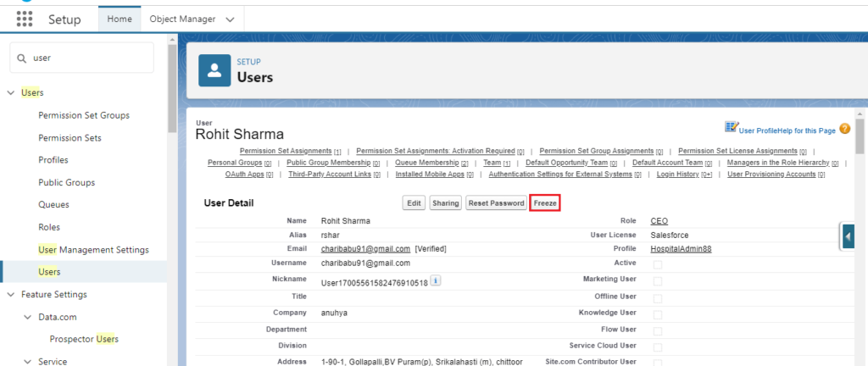Open the Object Manager dropdown chevron

pos(230,19)
